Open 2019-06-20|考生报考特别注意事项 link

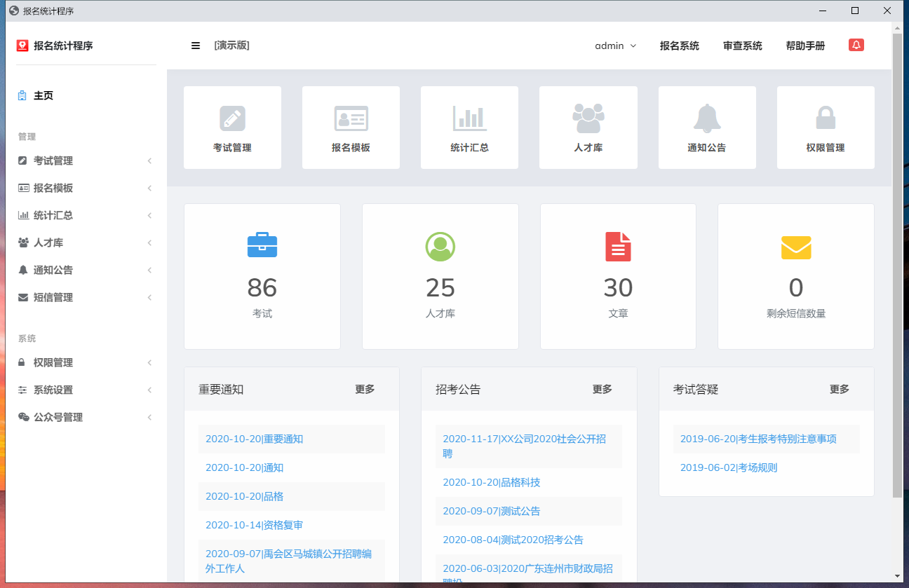click(758, 439)
